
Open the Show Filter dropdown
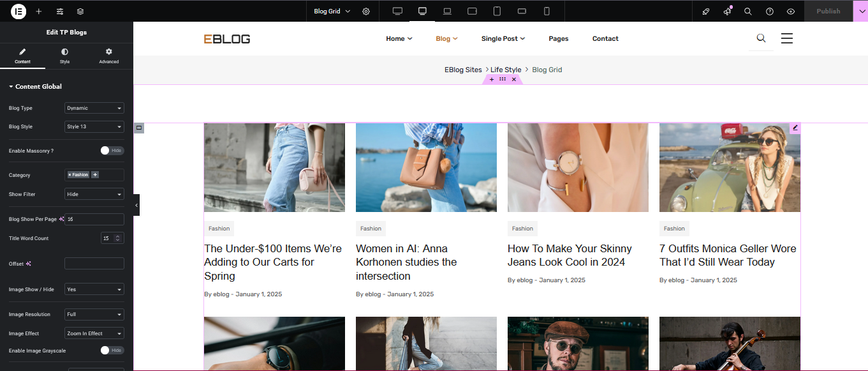(x=94, y=194)
